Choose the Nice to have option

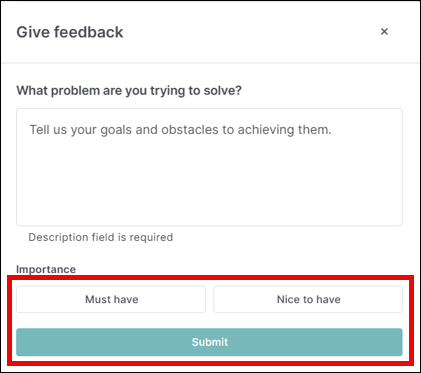pyautogui.click(x=308, y=299)
